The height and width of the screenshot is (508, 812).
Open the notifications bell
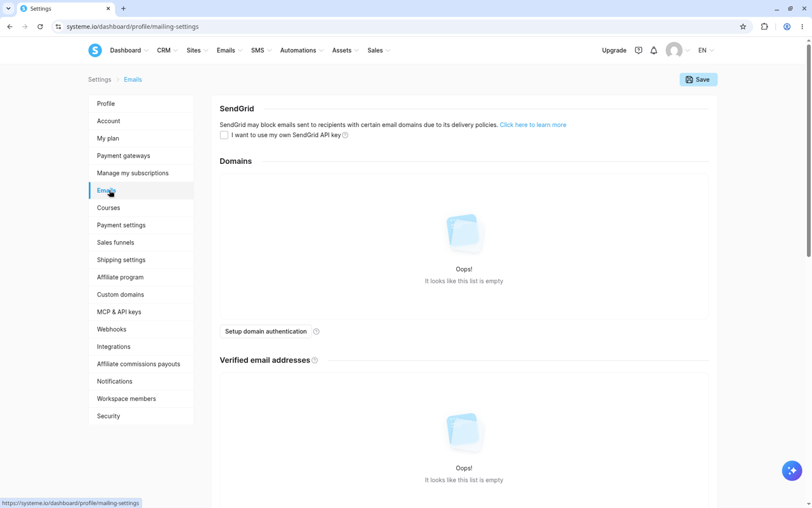[653, 50]
